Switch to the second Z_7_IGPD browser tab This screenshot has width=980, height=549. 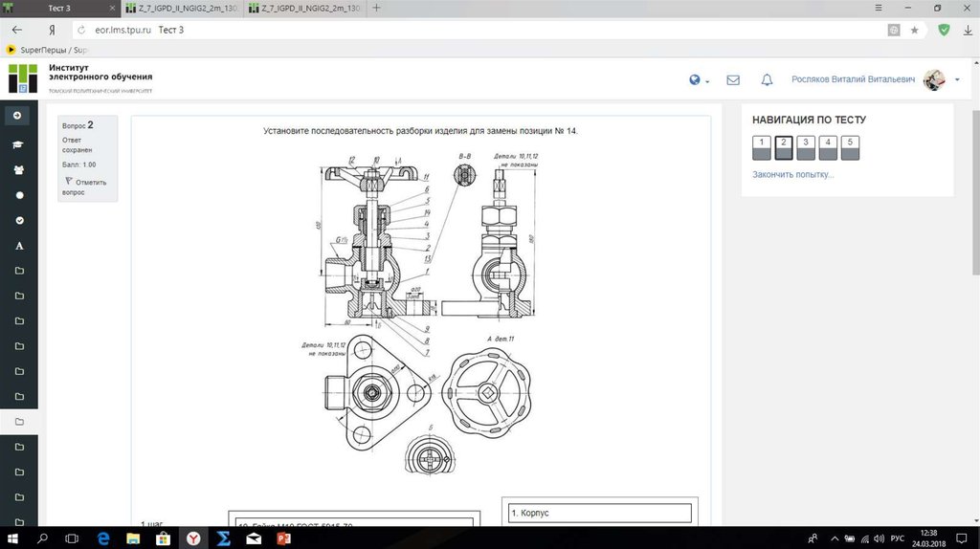(306, 8)
